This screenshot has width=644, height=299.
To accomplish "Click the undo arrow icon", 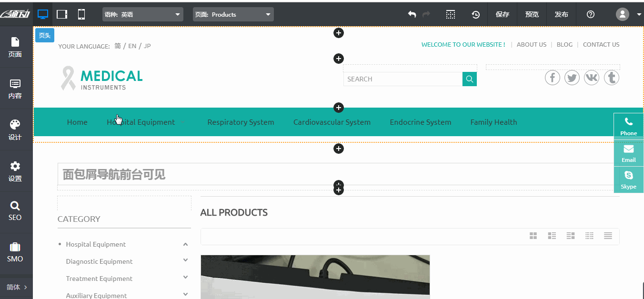I will click(412, 14).
